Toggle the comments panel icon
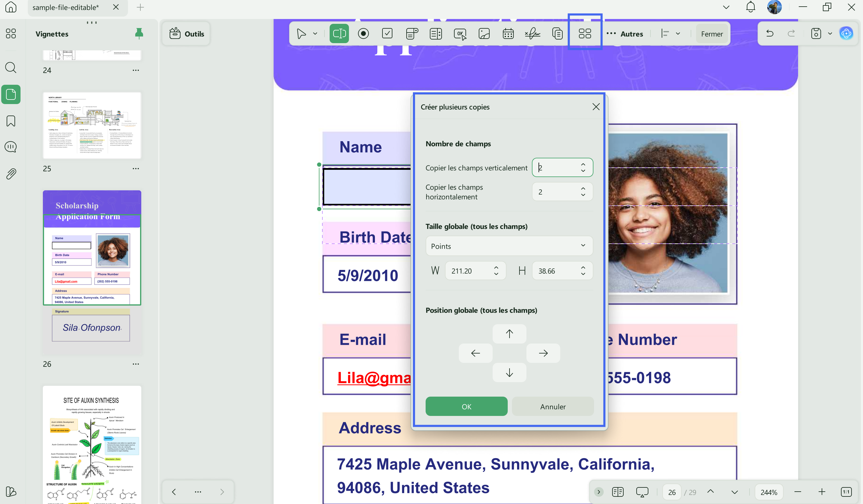 11,147
